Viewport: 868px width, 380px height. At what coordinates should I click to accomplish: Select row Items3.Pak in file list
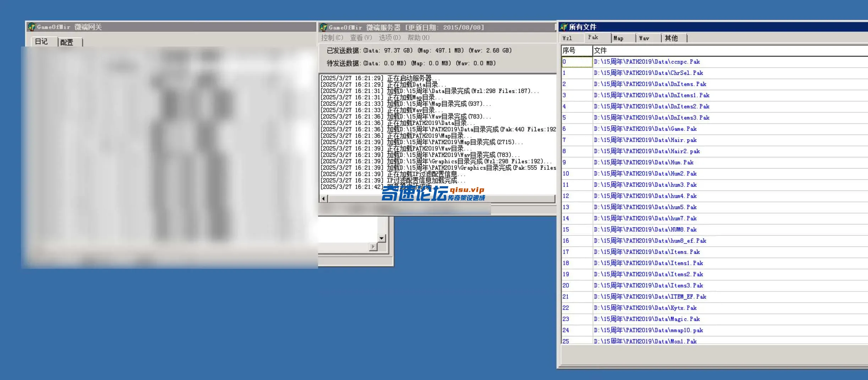(x=715, y=286)
